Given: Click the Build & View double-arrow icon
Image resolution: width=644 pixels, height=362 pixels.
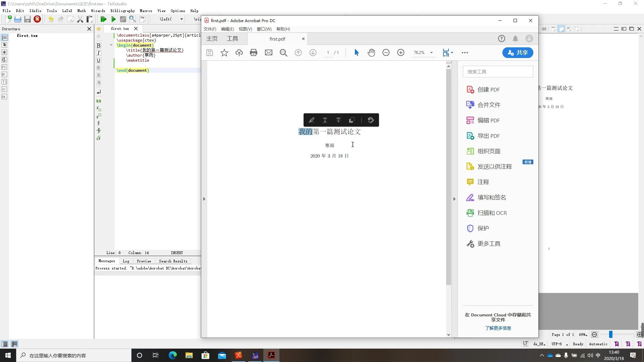Looking at the screenshot, I should click(x=103, y=19).
